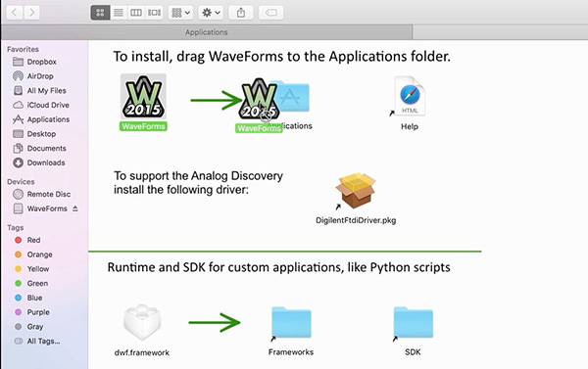
Task: Select the Frameworks folder shortcut
Action: click(x=291, y=323)
